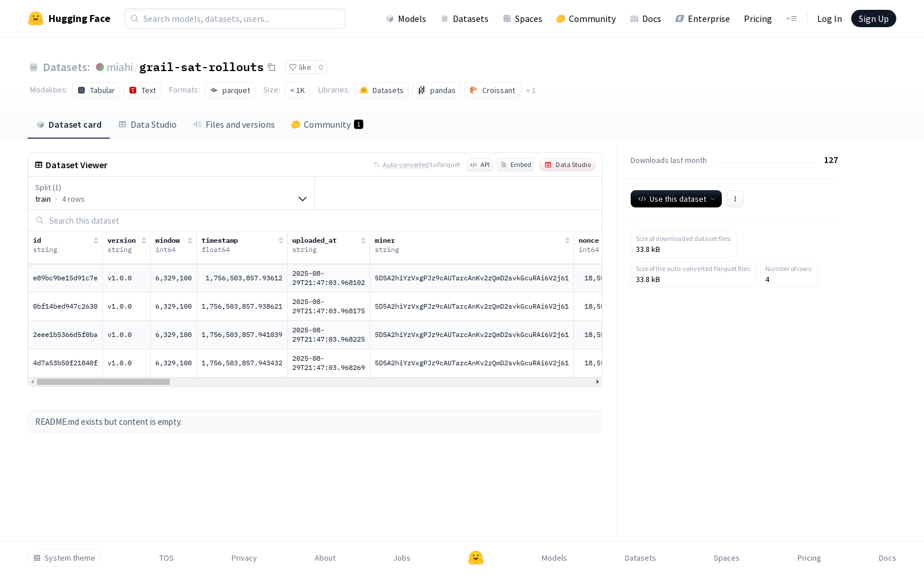Open Enterprise in the top navigation
The height and width of the screenshot is (578, 924).
tap(702, 18)
